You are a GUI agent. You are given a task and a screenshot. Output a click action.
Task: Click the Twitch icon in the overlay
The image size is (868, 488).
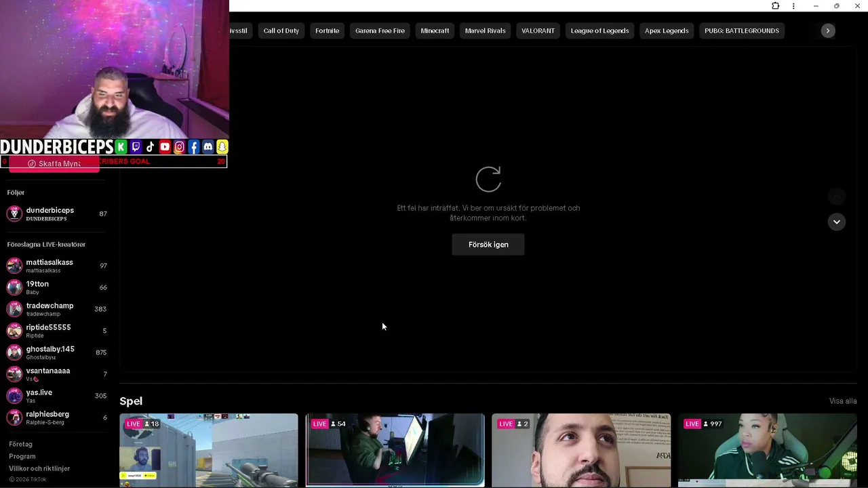click(x=136, y=147)
